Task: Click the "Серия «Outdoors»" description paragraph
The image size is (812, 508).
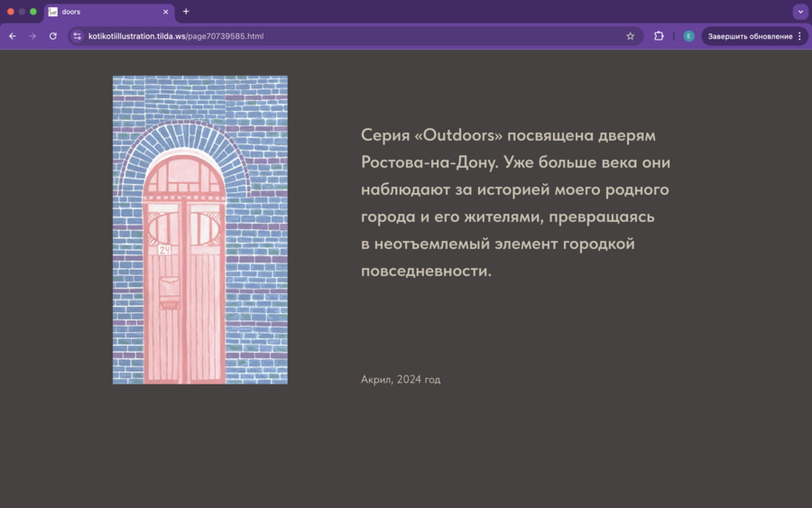Action: pyautogui.click(x=514, y=203)
